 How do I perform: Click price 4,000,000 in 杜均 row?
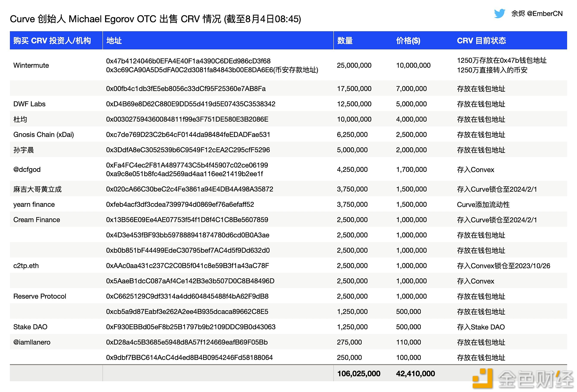(411, 119)
